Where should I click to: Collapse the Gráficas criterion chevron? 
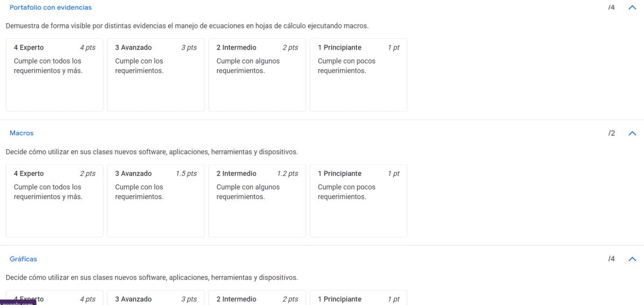pos(633,259)
